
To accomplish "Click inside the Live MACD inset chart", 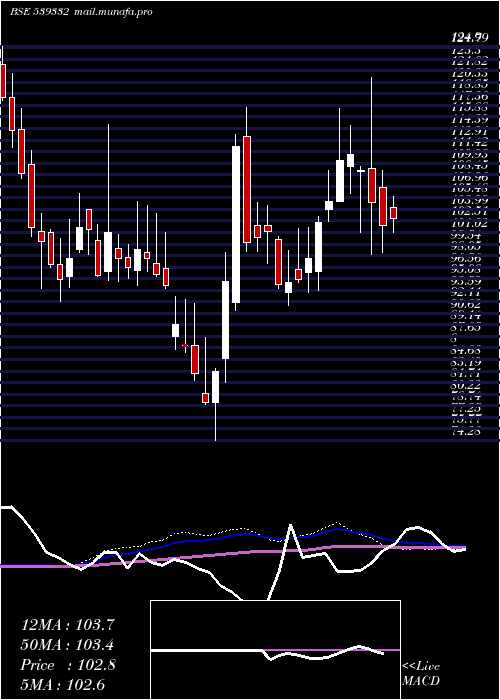I will [x=275, y=650].
